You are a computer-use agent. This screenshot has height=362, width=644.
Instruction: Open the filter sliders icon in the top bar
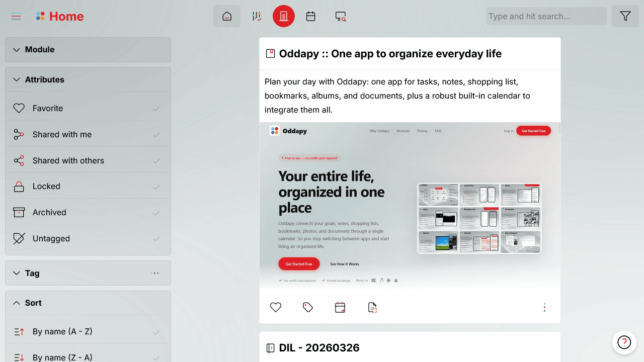[x=257, y=16]
